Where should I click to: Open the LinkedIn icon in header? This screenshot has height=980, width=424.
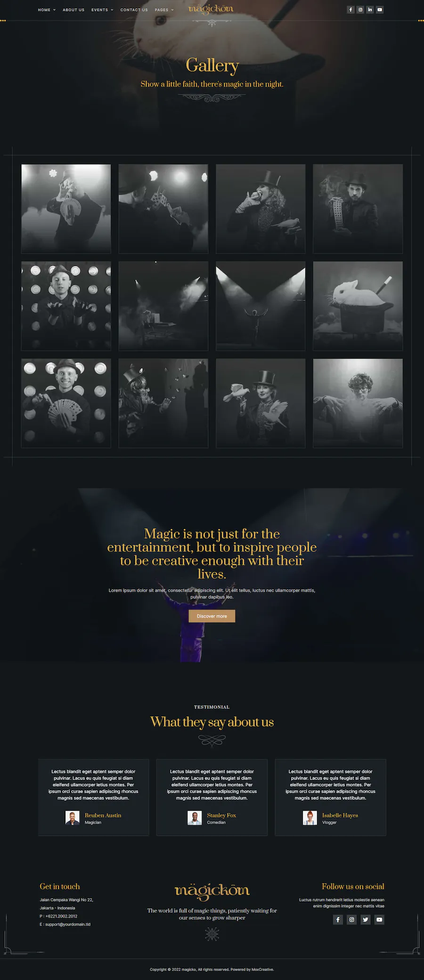370,9
